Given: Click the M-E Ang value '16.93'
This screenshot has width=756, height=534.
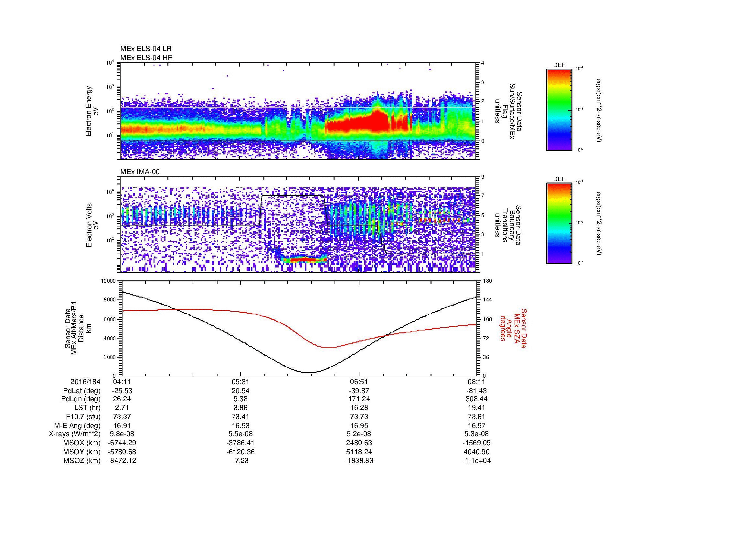Looking at the screenshot, I should pos(240,426).
